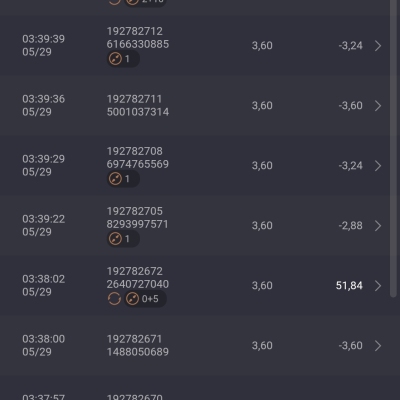Open details chevron for bet 192782712
400x400 pixels.
(378, 46)
